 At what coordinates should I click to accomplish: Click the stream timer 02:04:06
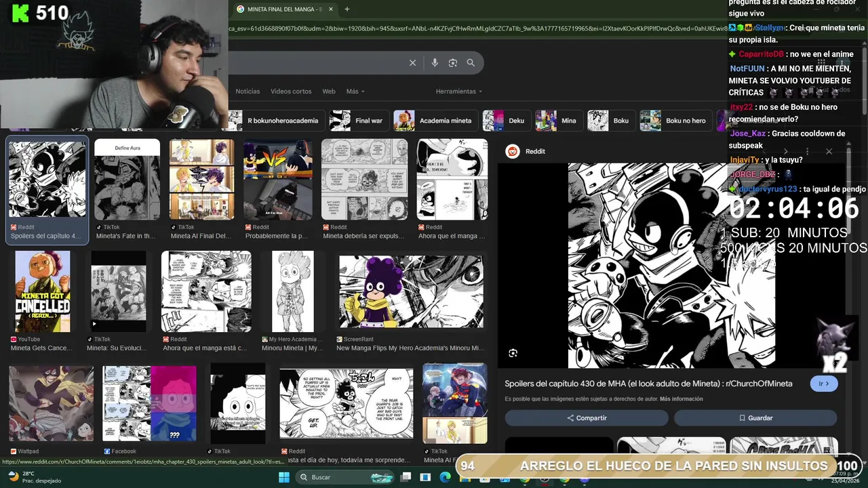794,209
